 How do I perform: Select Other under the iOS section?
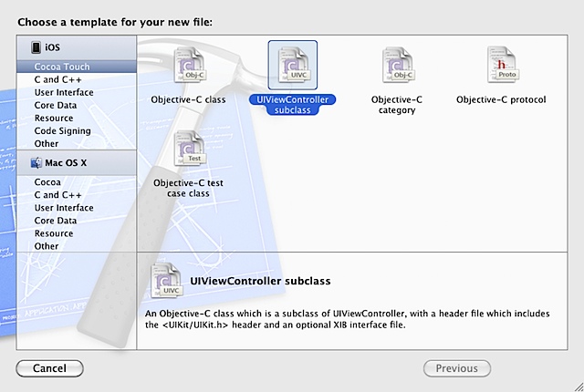coord(47,143)
